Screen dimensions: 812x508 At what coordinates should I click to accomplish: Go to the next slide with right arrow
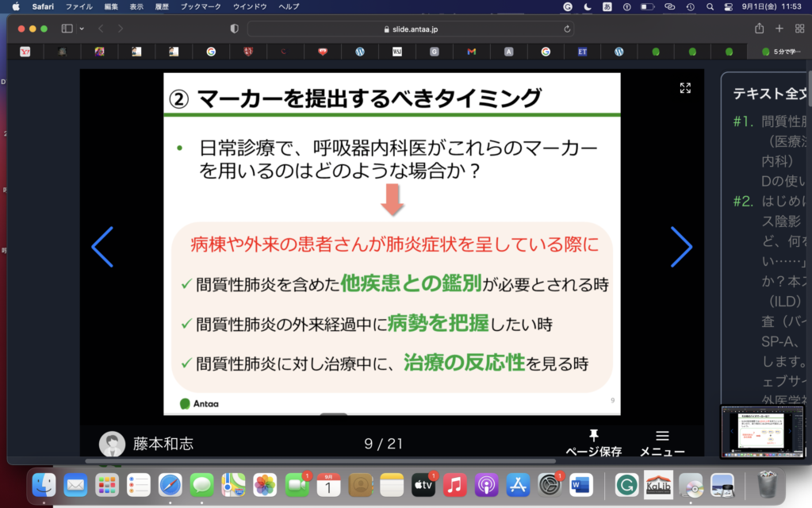click(681, 247)
